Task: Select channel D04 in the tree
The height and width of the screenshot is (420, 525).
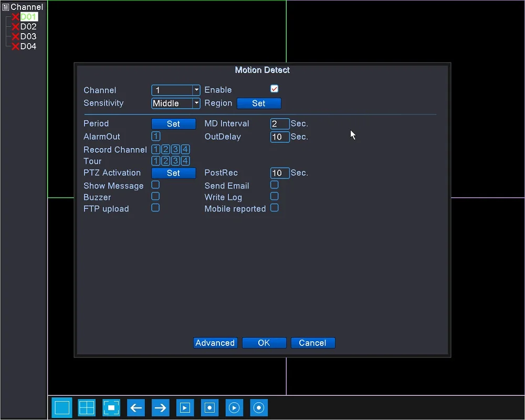Action: [x=28, y=46]
